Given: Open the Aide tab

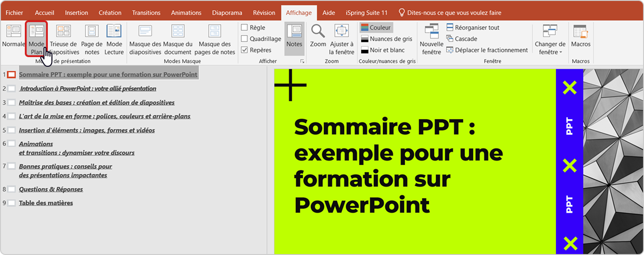Looking at the screenshot, I should tap(329, 13).
